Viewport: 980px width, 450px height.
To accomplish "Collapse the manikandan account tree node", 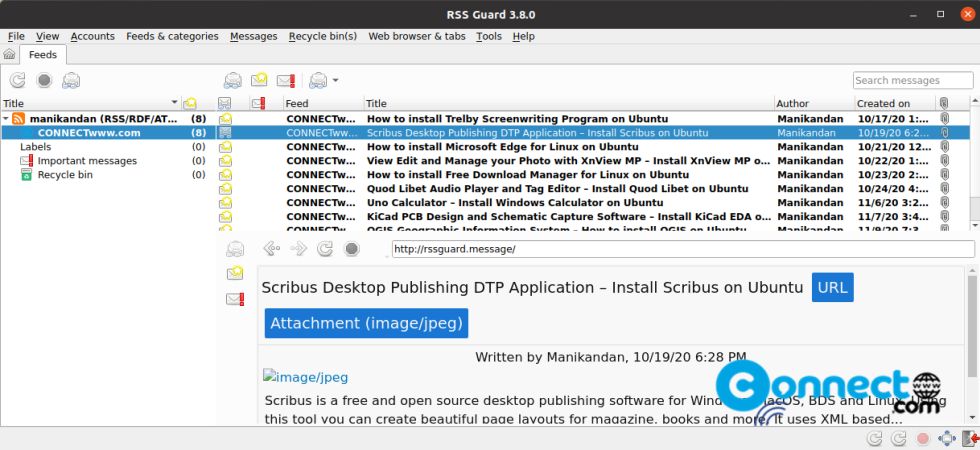I will 6,119.
